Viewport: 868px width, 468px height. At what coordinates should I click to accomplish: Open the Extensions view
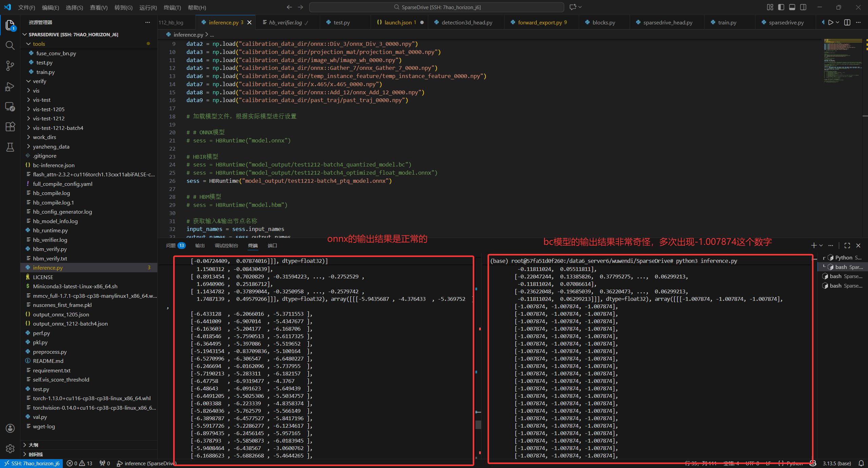[10, 126]
